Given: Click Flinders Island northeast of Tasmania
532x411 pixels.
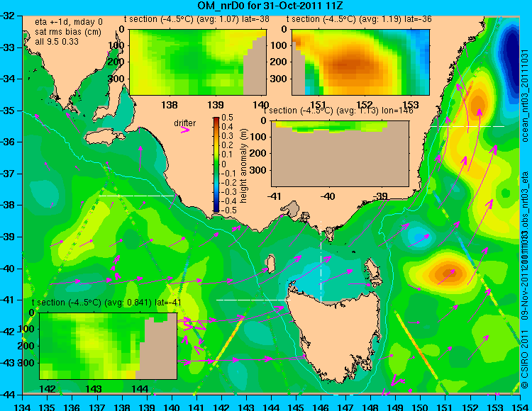Looking at the screenshot, I should pos(372,269).
